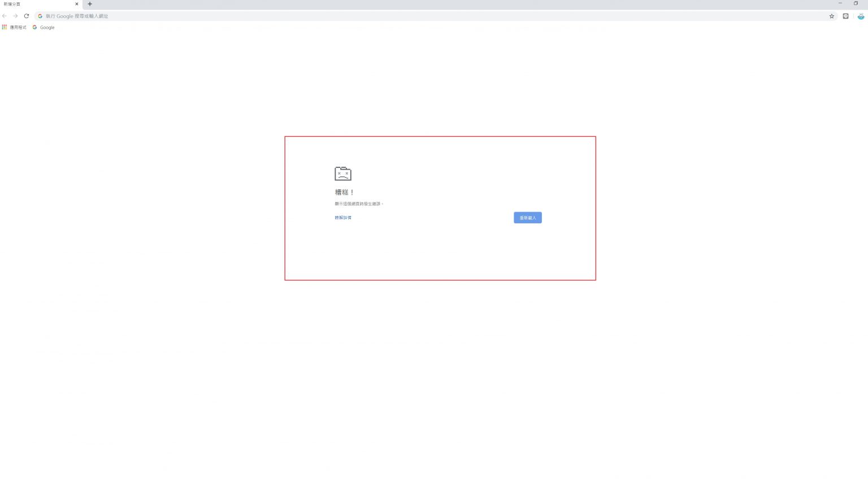Click the 重新載入 reload button on error page

[527, 218]
